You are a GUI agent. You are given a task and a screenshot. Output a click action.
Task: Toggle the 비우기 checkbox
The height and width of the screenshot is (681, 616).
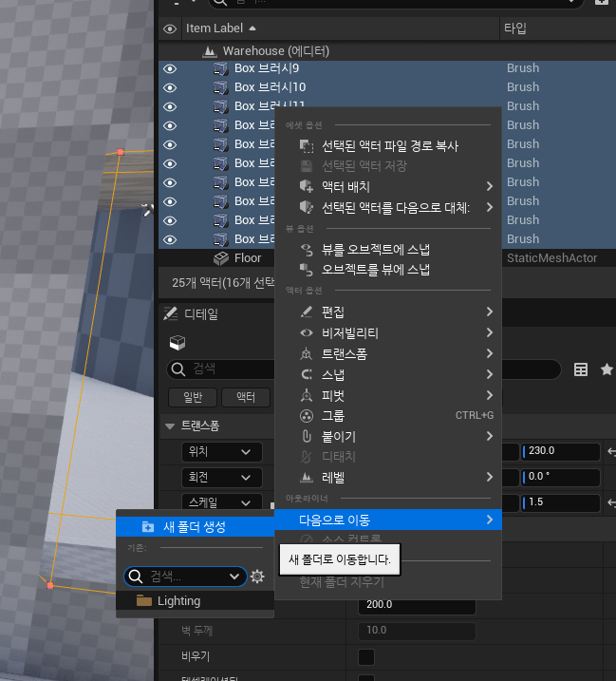pos(366,656)
